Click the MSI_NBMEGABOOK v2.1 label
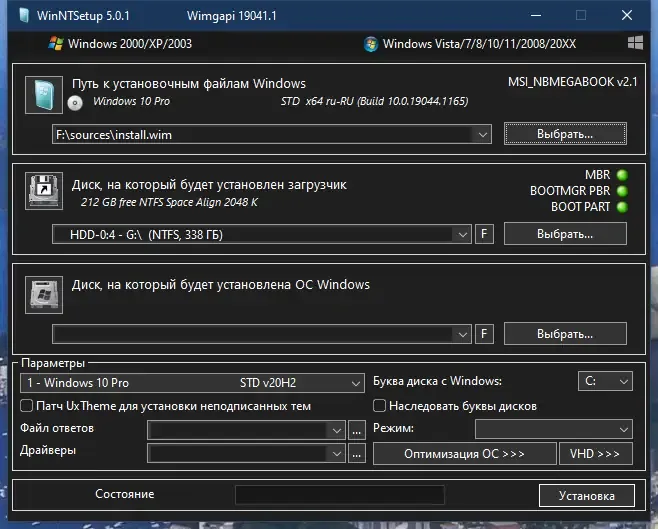 click(572, 82)
